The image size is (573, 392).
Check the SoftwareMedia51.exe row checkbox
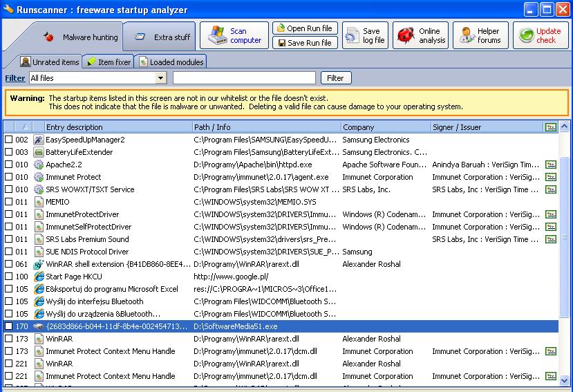(9, 326)
